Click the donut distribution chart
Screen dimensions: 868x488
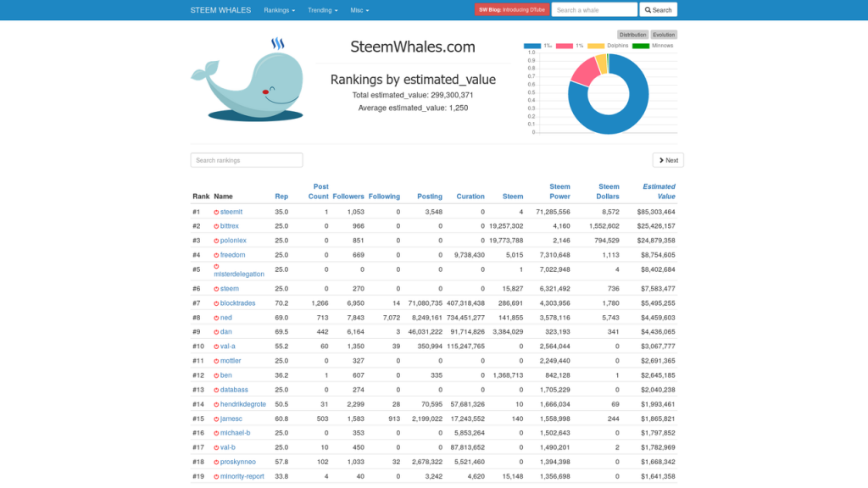click(x=609, y=93)
